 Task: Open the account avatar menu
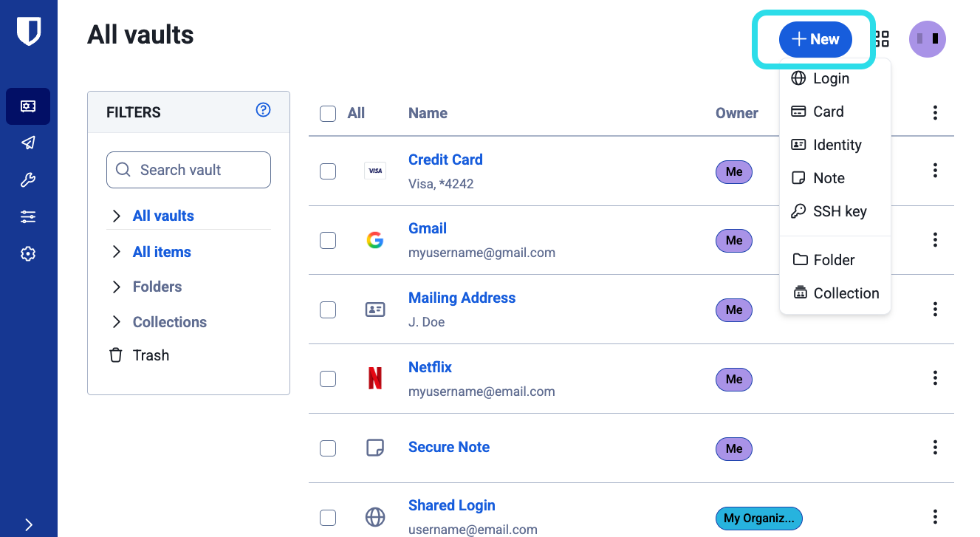(927, 39)
